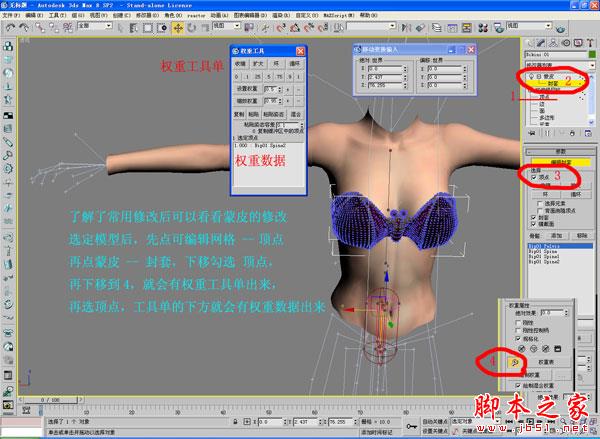Enable the 刚性控制柄 checkbox
This screenshot has width=600, height=439.
(x=518, y=330)
